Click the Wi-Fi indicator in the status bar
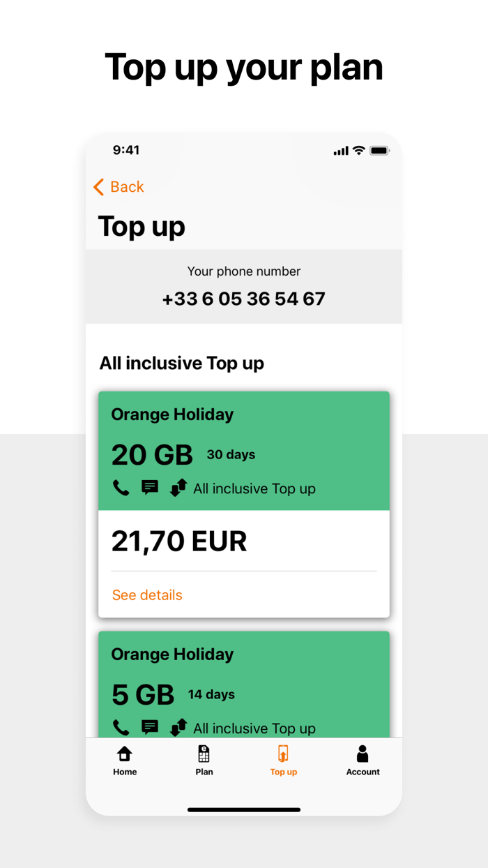Image resolution: width=488 pixels, height=868 pixels. click(x=359, y=149)
